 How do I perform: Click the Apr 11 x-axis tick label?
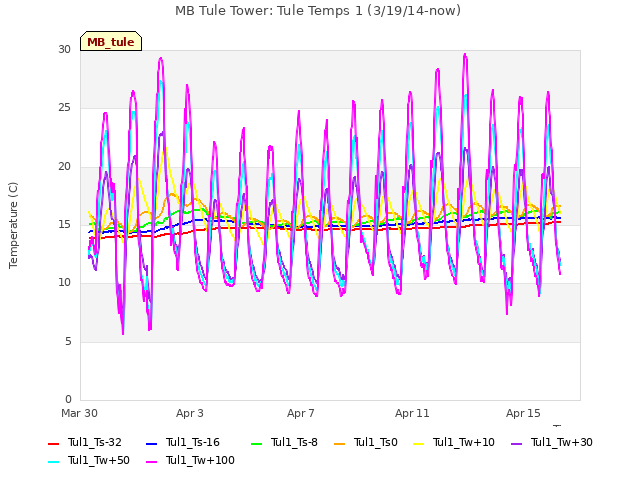tap(412, 413)
